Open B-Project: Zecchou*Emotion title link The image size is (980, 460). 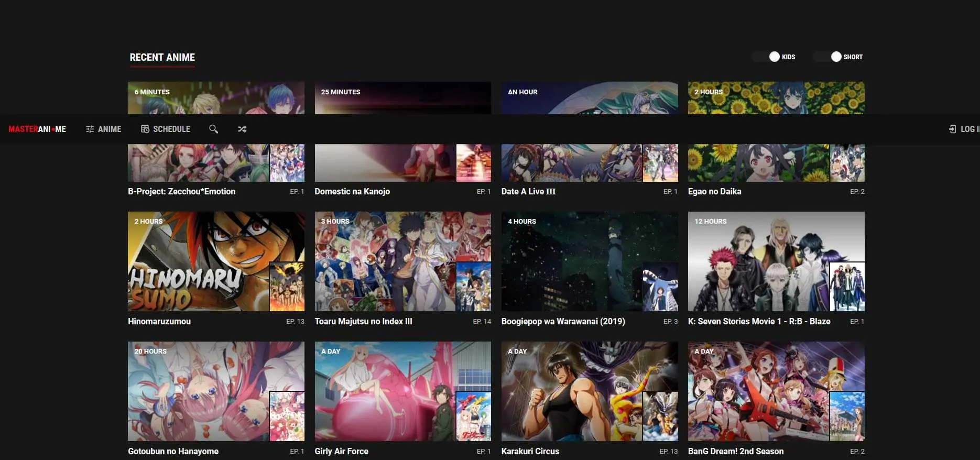pyautogui.click(x=182, y=192)
